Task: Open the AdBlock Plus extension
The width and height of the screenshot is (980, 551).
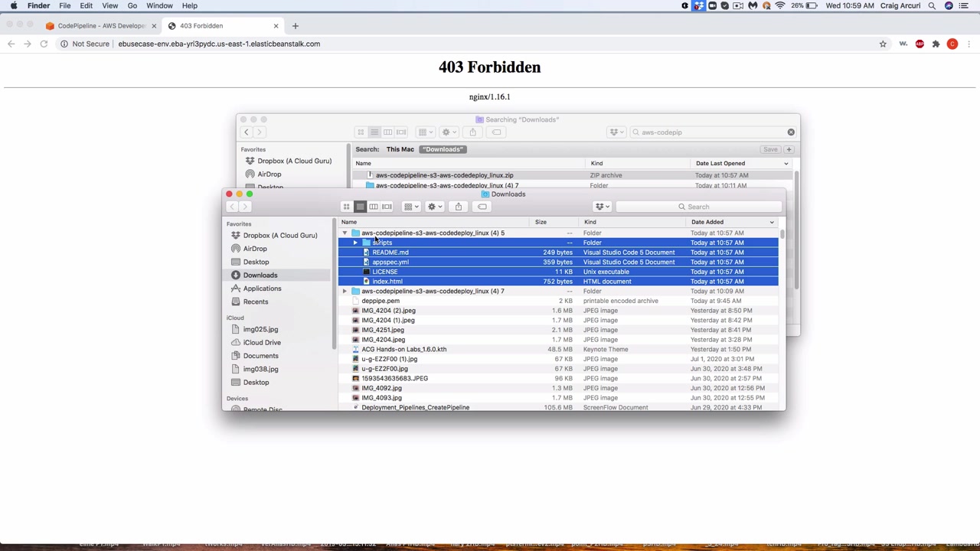Action: point(920,44)
